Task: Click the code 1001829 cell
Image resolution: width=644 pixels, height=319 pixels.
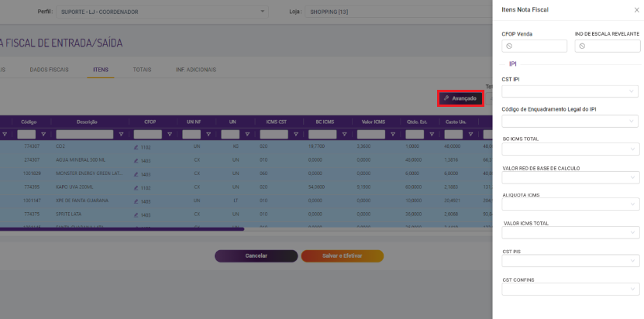Action: click(31, 173)
